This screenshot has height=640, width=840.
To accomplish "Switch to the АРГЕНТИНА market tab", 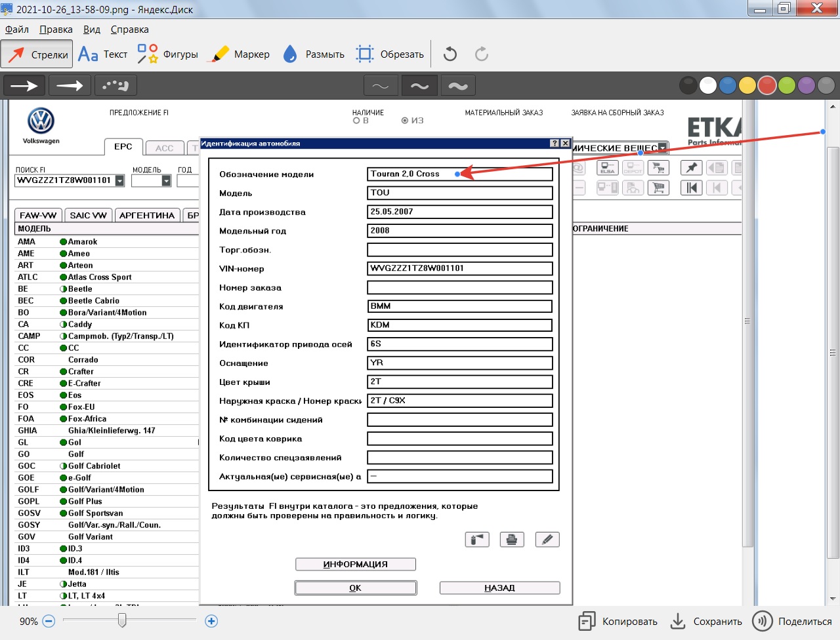I will click(x=147, y=215).
